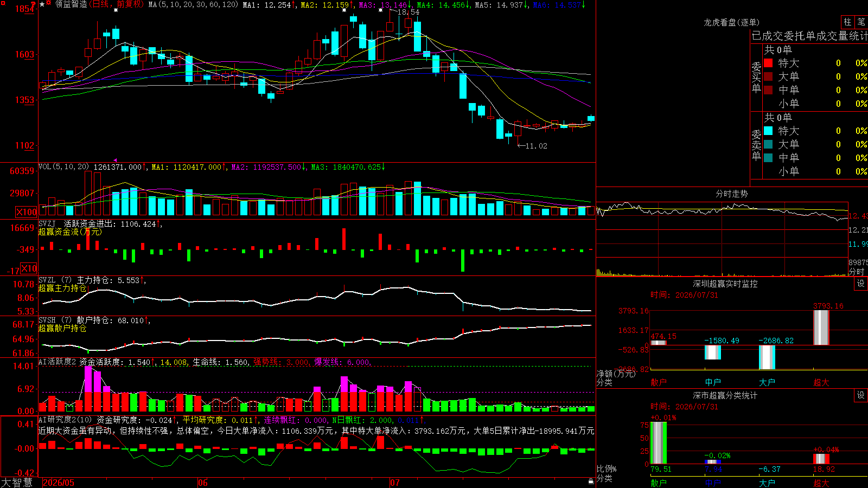Click the AI analysis text about 近期大资金

click(x=316, y=431)
